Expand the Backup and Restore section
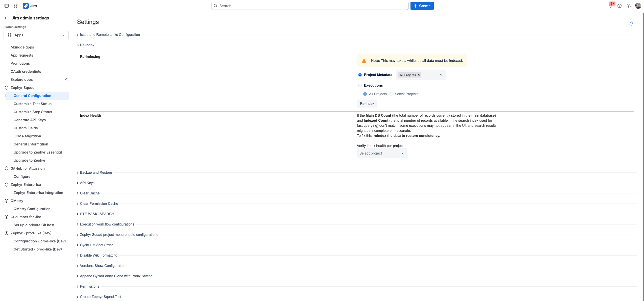644x301 pixels. pos(96,172)
